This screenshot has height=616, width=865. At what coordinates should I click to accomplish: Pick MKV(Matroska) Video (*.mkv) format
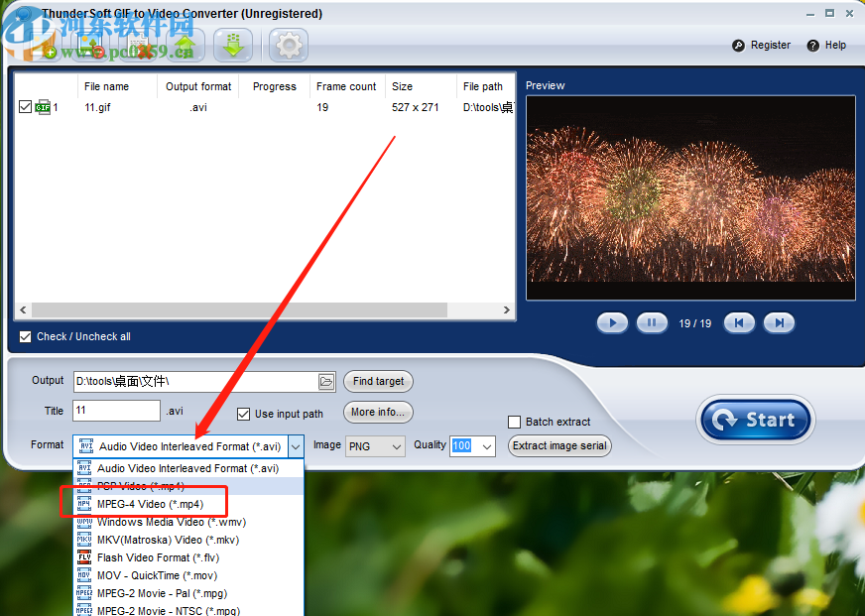coord(188,540)
